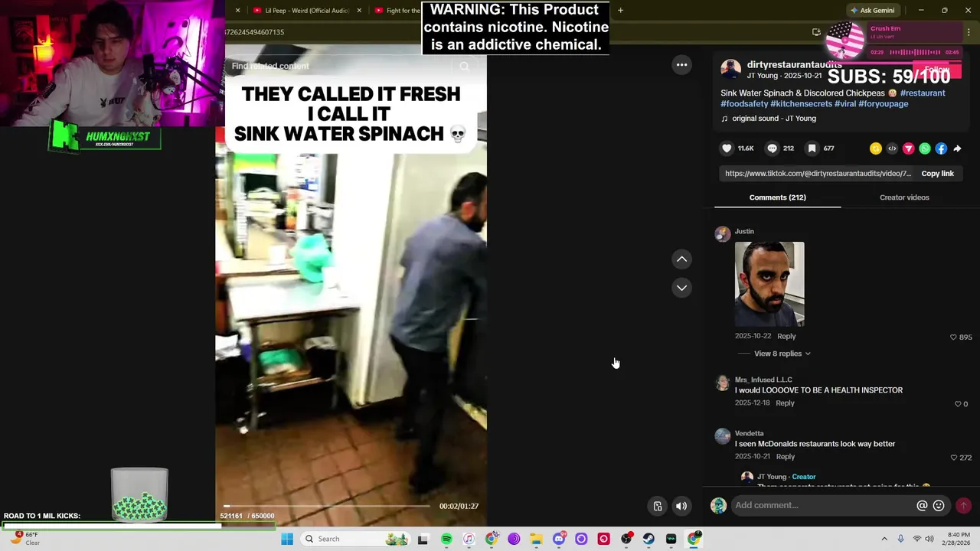The image size is (980, 551).
Task: Open File Explorer from the taskbar
Action: [536, 539]
